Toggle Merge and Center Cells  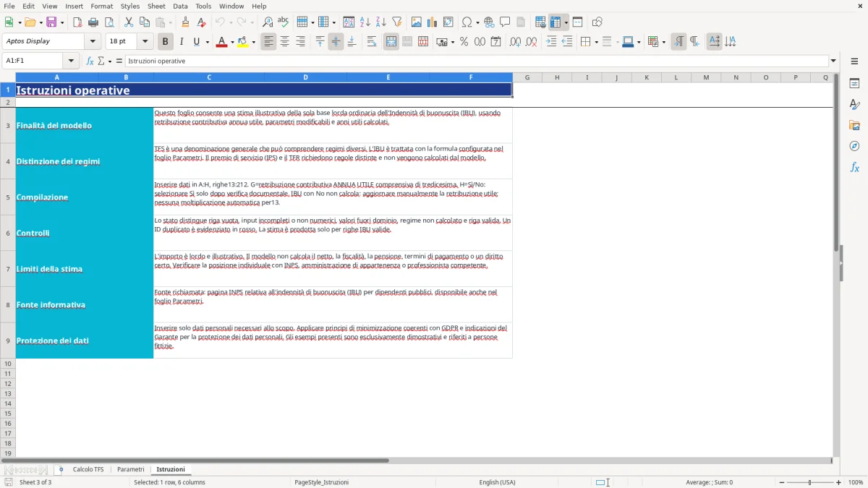[x=391, y=42]
